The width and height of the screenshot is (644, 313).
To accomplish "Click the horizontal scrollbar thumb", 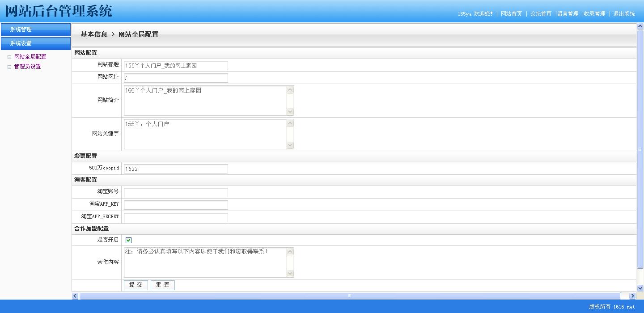I will point(350,296).
